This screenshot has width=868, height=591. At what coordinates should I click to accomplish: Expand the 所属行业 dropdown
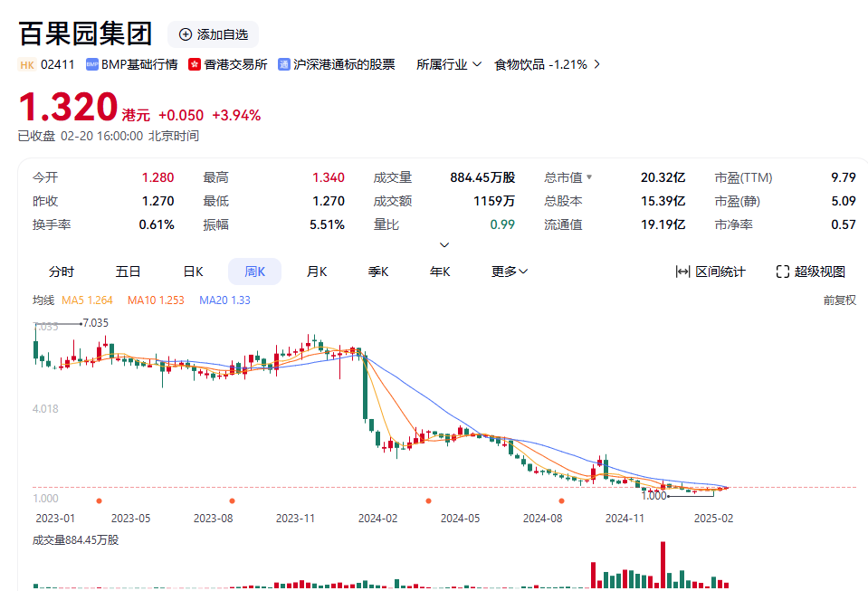(448, 64)
